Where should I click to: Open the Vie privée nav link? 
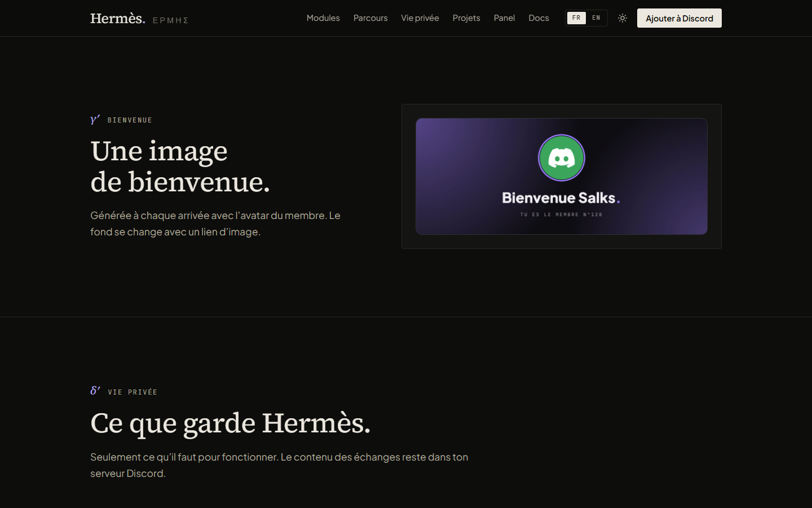pyautogui.click(x=420, y=18)
